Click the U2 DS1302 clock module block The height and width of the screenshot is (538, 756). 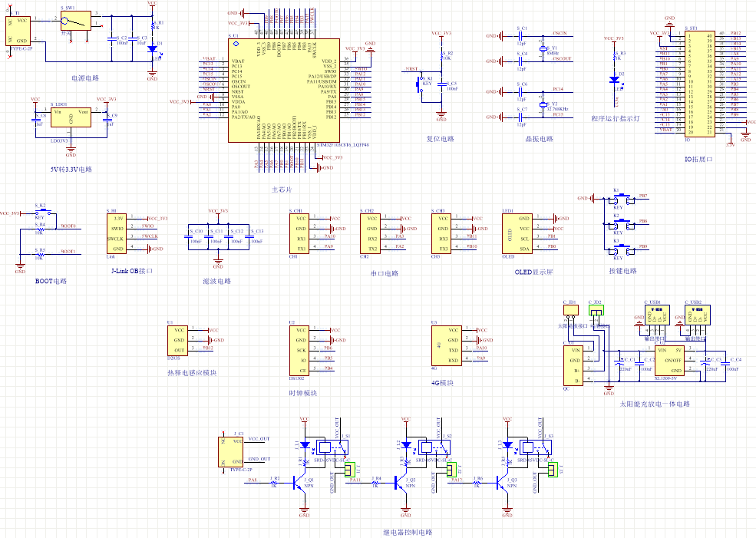[x=299, y=351]
